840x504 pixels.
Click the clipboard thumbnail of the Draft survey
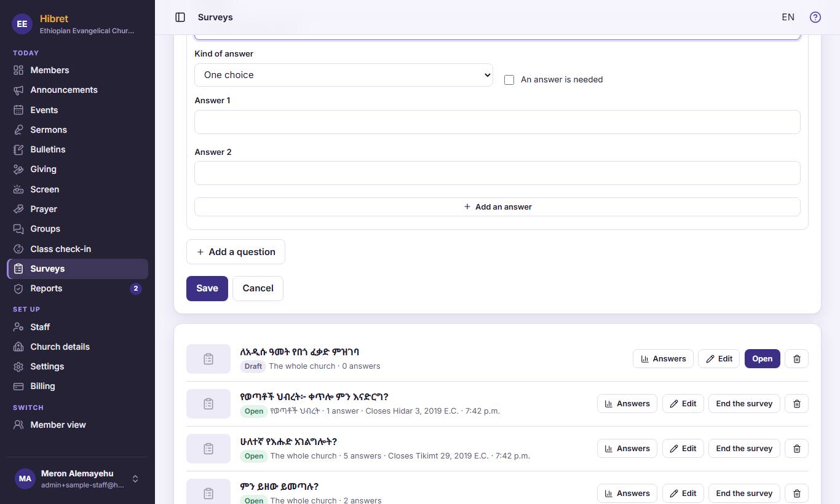point(208,359)
